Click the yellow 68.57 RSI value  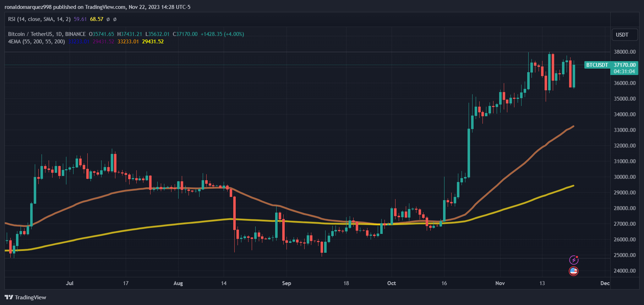point(97,19)
